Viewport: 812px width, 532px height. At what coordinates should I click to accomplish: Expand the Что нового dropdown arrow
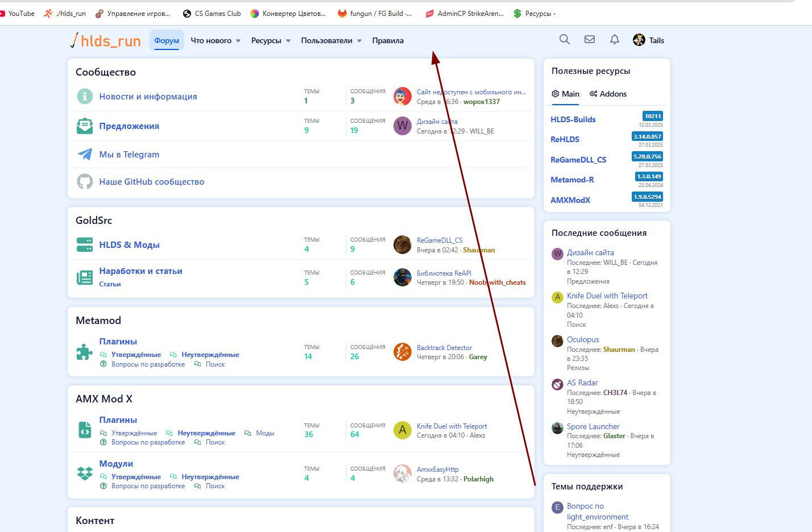(238, 41)
